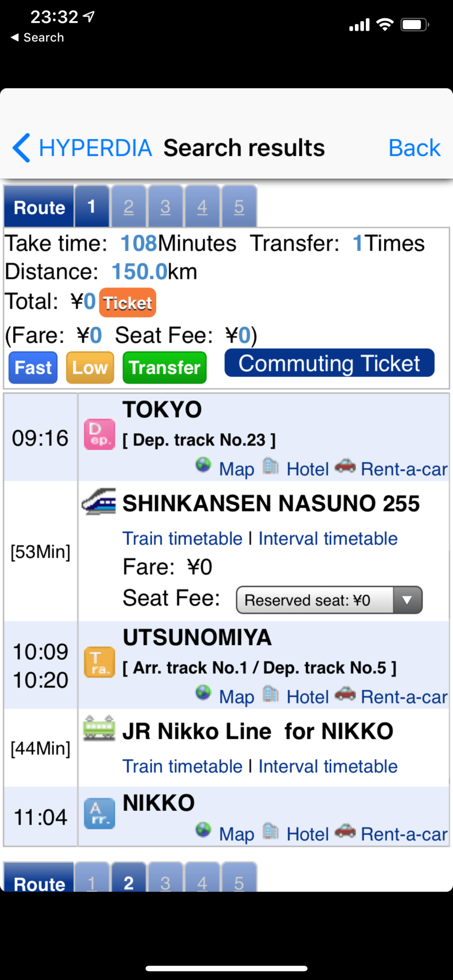Image resolution: width=453 pixels, height=980 pixels.
Task: Sort routes with the Fast button
Action: tap(33, 367)
